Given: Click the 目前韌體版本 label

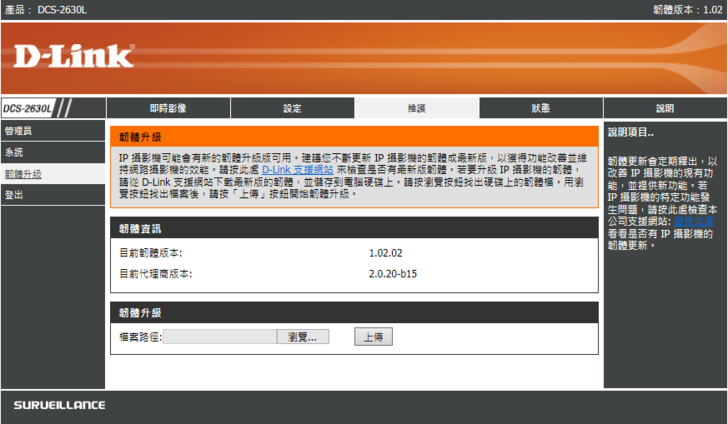Looking at the screenshot, I should [x=151, y=253].
